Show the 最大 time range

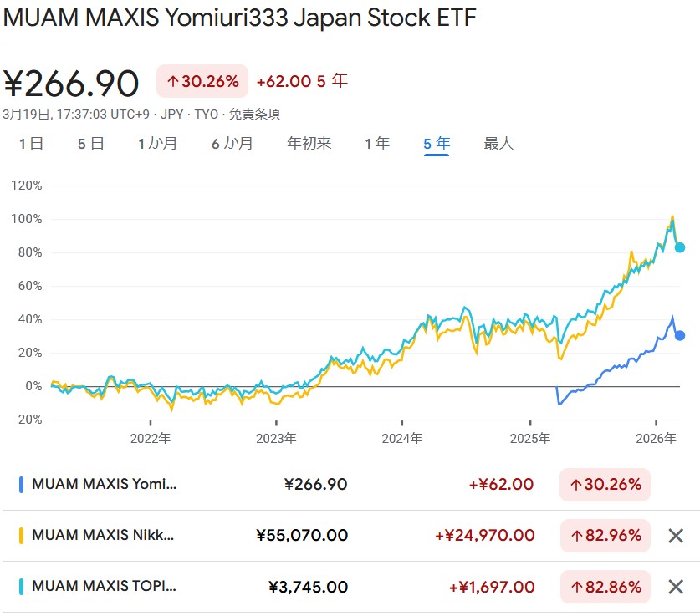(498, 144)
